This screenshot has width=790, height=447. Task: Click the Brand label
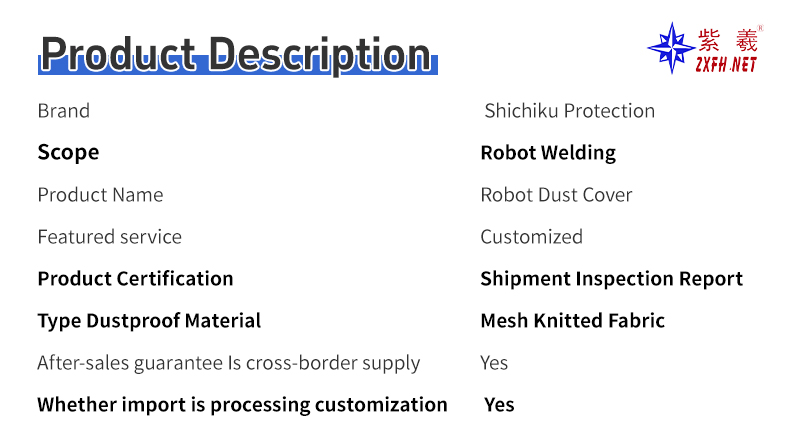click(x=63, y=111)
